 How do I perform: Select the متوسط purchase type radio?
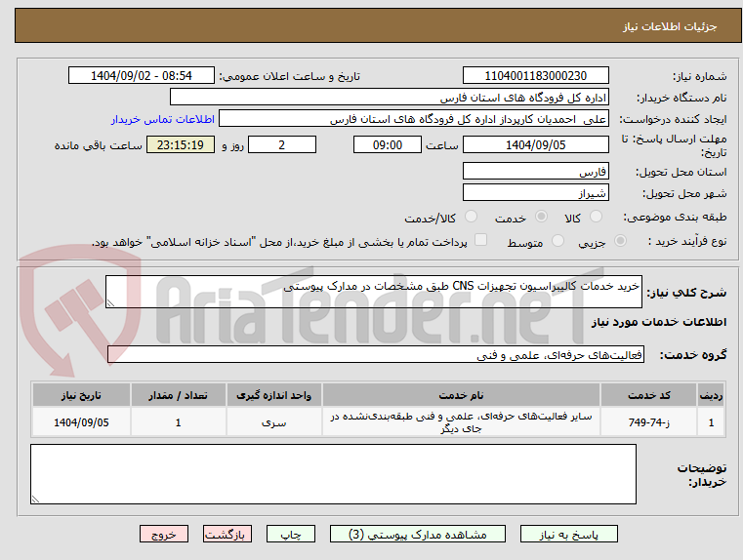pyautogui.click(x=557, y=241)
